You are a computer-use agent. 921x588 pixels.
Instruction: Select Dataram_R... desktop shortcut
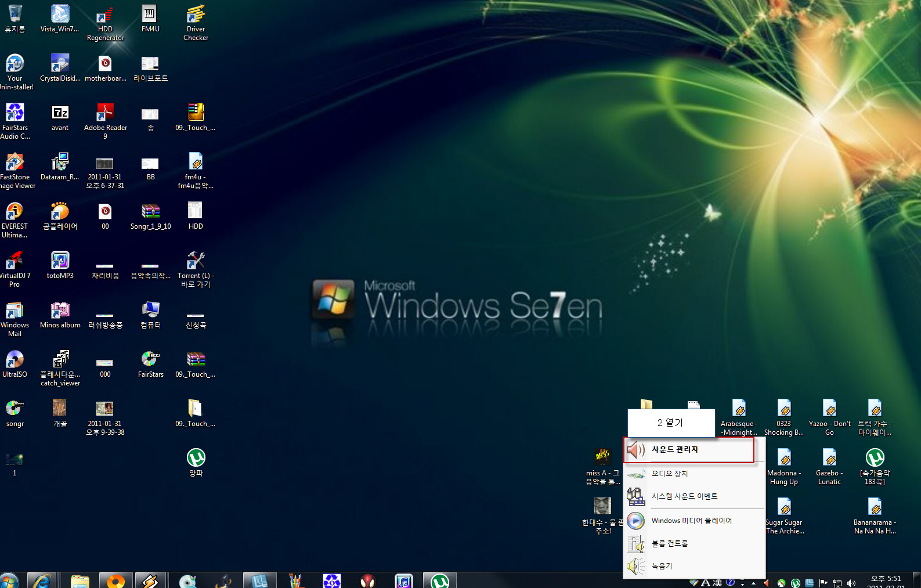tap(60, 167)
